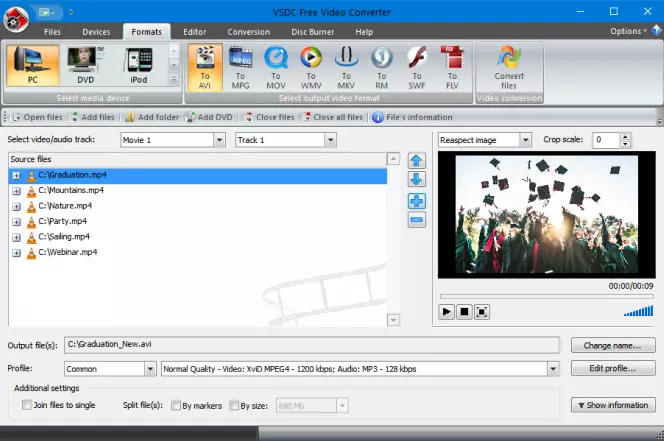Viewport: 664px width, 441px height.
Task: Choose the To AVI output format
Action: coord(205,67)
